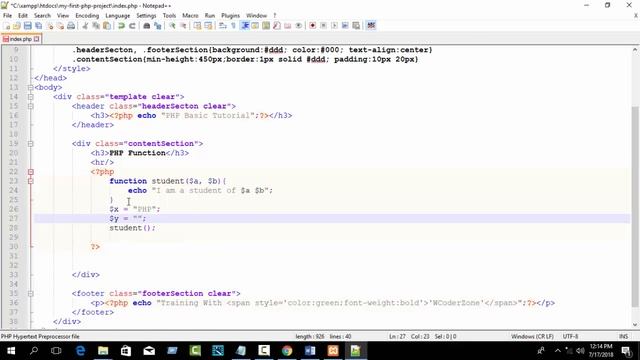Open the Windows Start button
Image resolution: width=640 pixels, height=360 pixels.
point(11,351)
